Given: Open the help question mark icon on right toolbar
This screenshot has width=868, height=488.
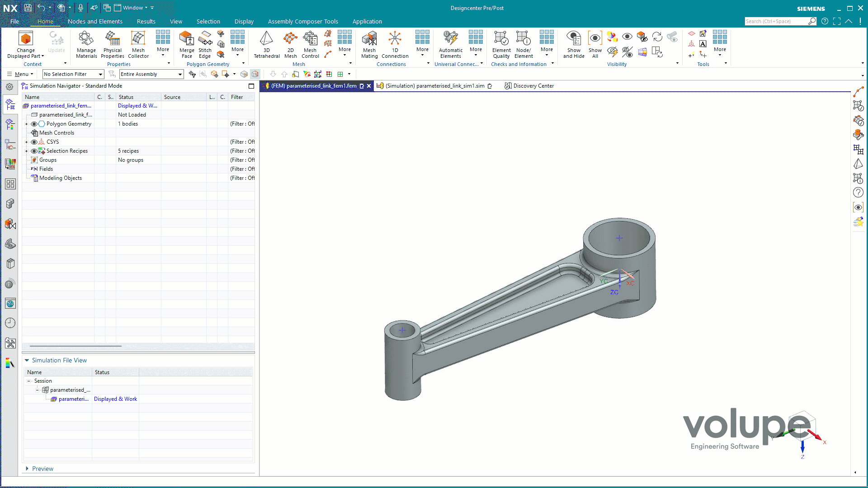Looking at the screenshot, I should pyautogui.click(x=858, y=192).
